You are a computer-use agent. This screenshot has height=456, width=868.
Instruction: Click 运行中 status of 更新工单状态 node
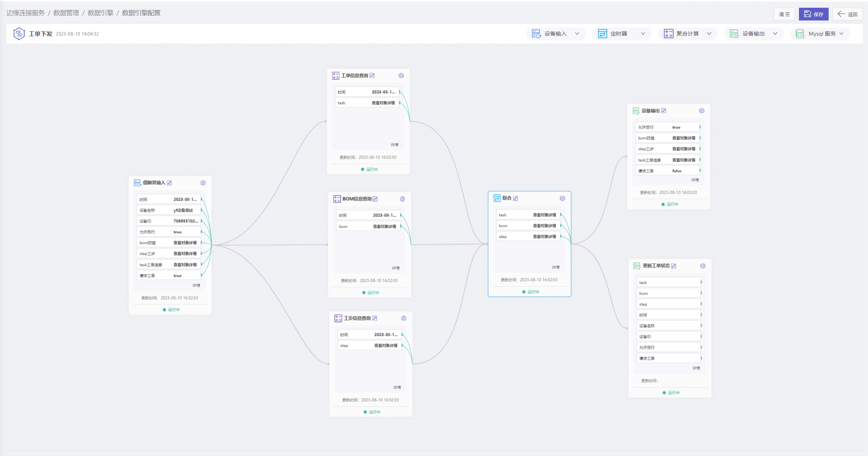click(x=671, y=393)
